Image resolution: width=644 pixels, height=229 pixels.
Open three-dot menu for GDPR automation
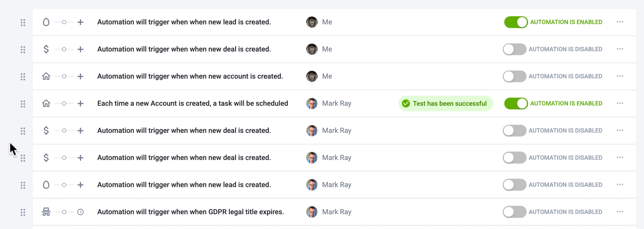pos(620,212)
